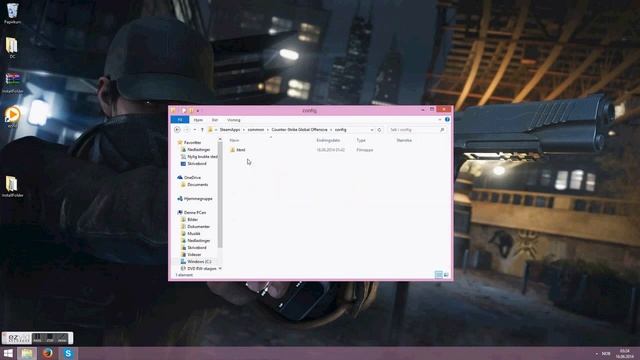Viewport: 640px width, 360px height.
Task: Switch to details view using status bar icon
Action: [438, 275]
